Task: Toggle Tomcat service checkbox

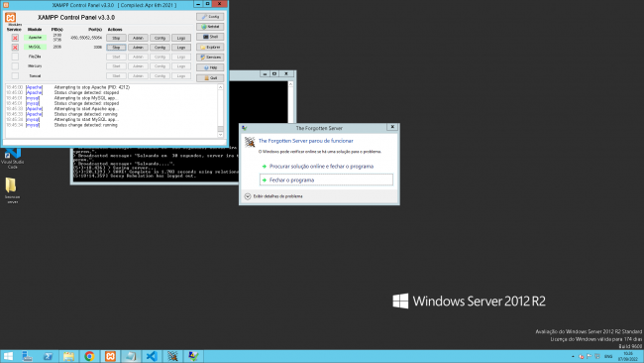Action: (x=15, y=76)
